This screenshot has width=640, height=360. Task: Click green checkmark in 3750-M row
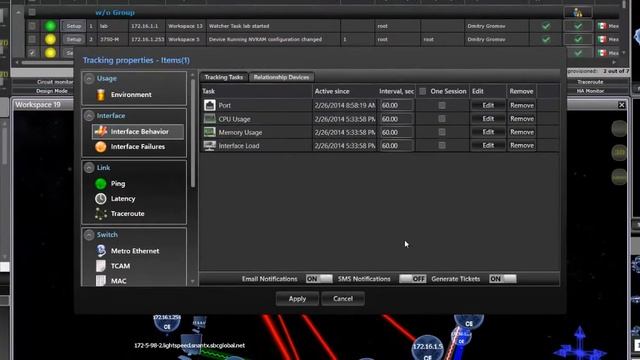546,40
